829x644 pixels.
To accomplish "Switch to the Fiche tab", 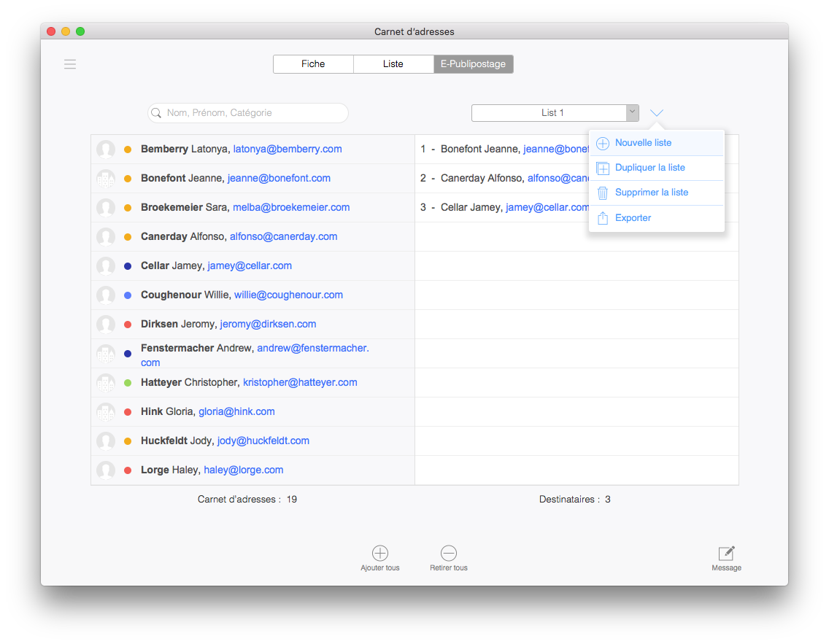I will 313,64.
